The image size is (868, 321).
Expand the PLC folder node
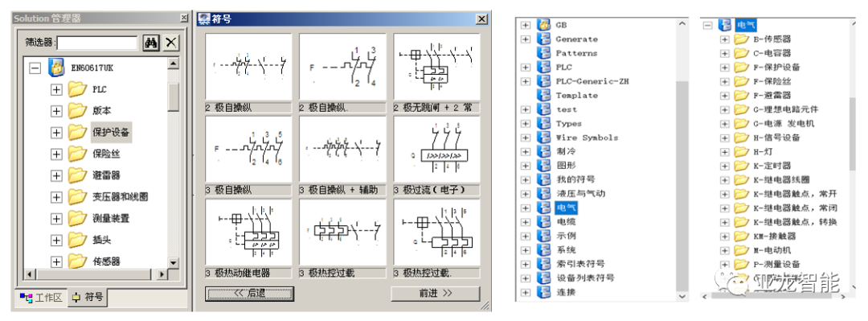click(x=56, y=89)
